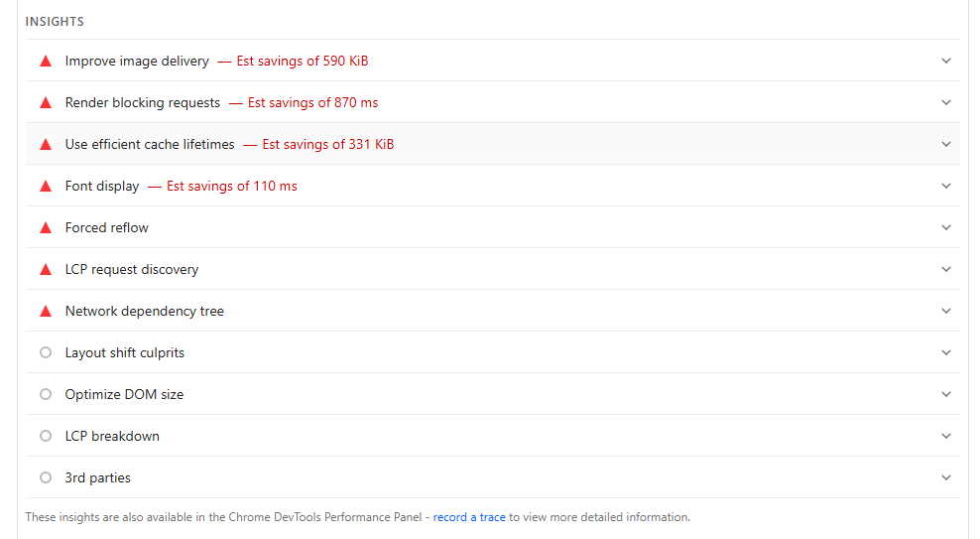Click the red triangle beside Render blocking requests

click(x=46, y=102)
